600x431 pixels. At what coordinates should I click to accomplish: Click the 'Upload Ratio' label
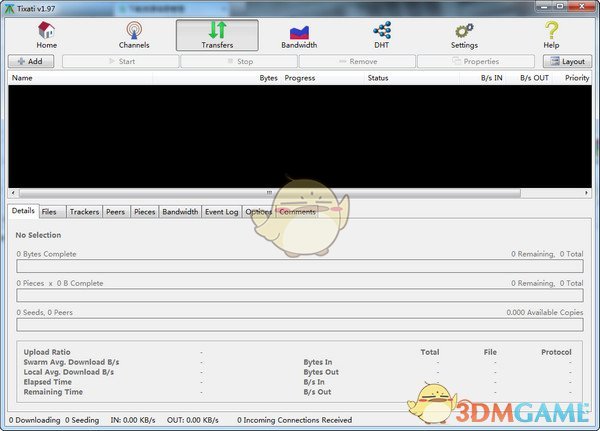pyautogui.click(x=47, y=352)
